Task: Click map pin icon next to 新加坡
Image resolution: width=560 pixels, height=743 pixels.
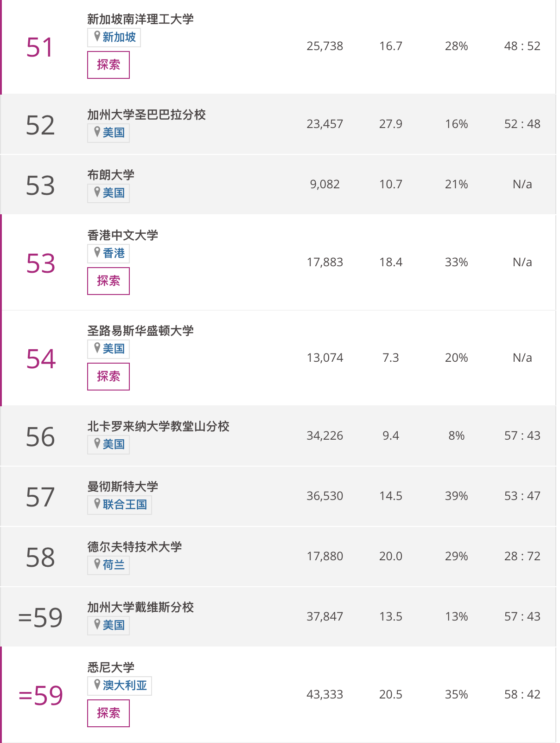Action: [97, 36]
